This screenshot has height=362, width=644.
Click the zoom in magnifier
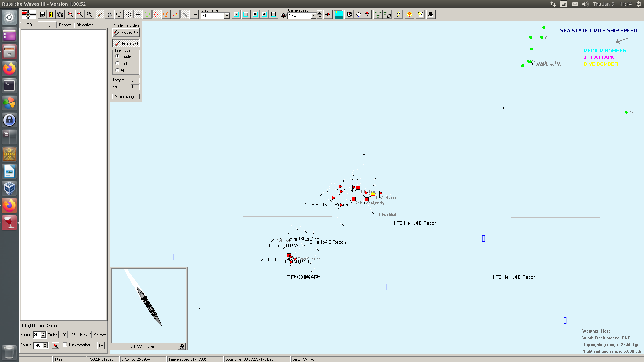pos(70,14)
